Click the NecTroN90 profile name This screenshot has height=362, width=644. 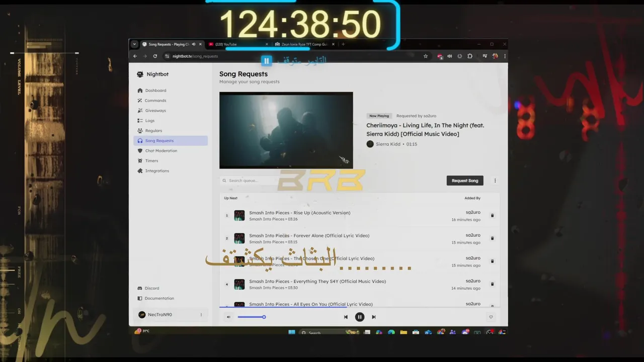pyautogui.click(x=160, y=315)
